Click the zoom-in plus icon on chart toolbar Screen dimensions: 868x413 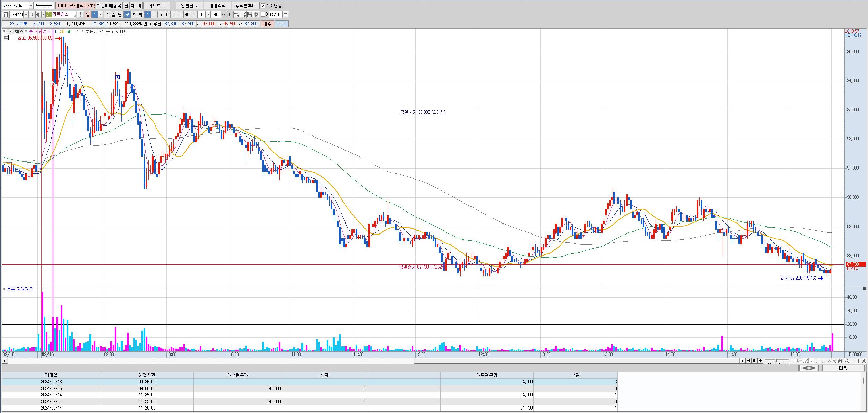pyautogui.click(x=858, y=361)
